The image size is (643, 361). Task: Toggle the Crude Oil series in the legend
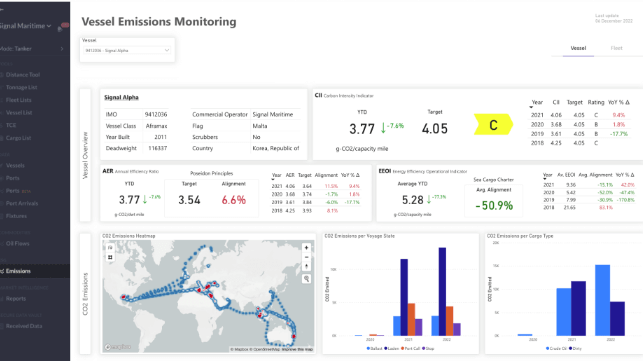click(556, 349)
